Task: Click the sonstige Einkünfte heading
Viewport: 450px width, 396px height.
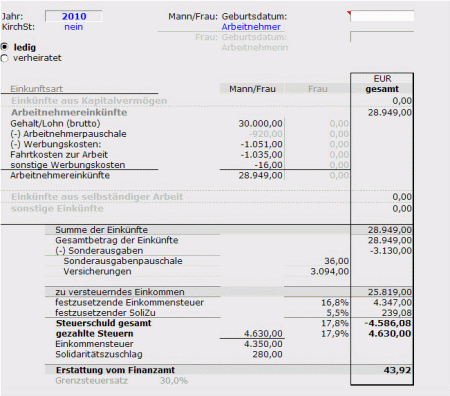Action: (57, 208)
